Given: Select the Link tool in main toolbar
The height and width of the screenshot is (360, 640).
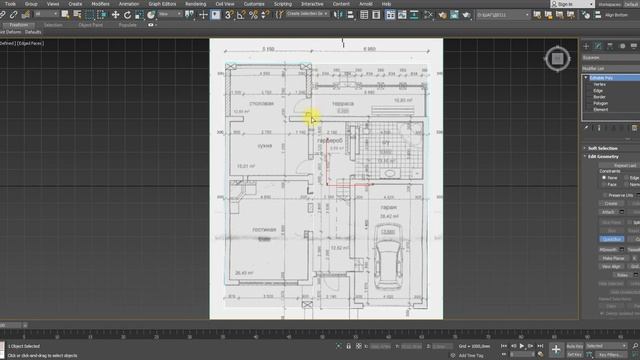Looking at the screenshot, I should click(x=2, y=15).
